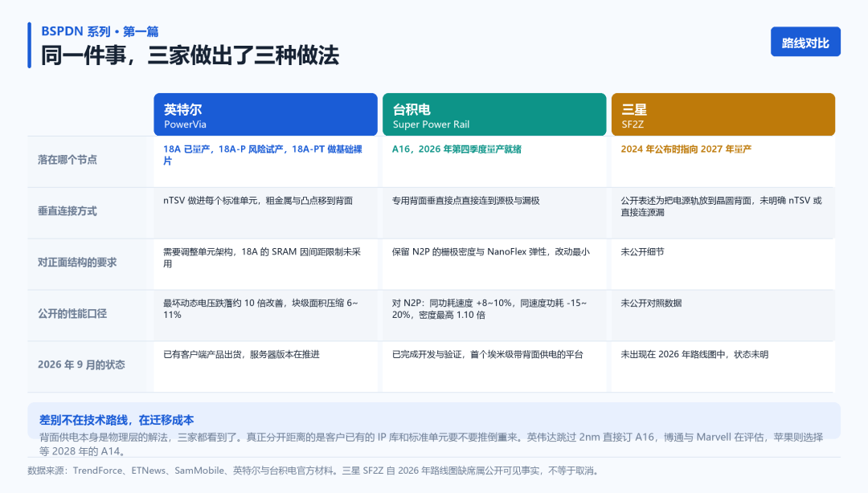Click cell 需要调整单元架构，18A 的 SRAM

(266, 264)
